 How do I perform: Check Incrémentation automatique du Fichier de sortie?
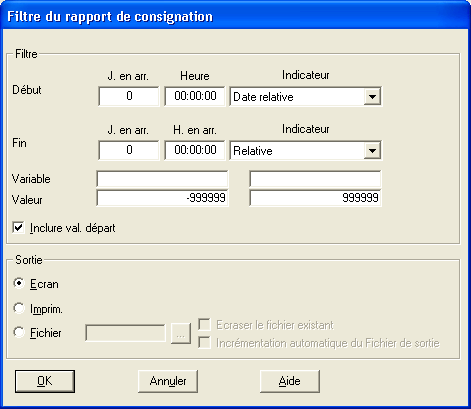coord(204,343)
